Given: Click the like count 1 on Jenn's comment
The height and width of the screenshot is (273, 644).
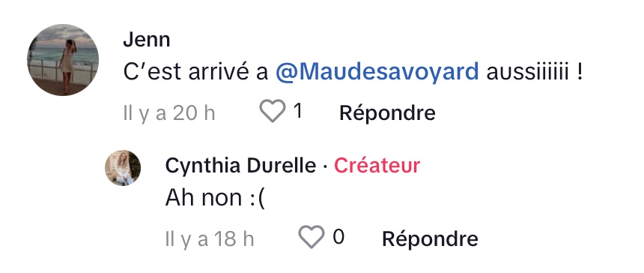Looking at the screenshot, I should [298, 110].
